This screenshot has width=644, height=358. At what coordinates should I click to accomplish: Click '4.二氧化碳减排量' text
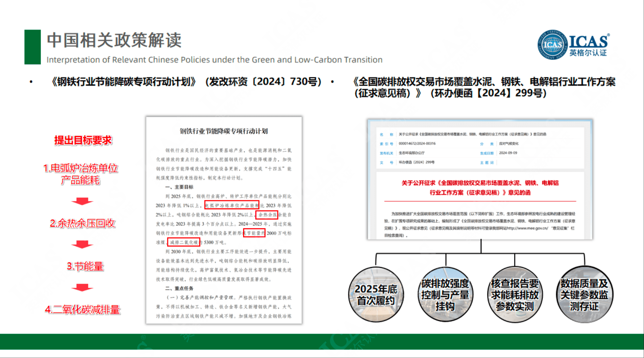[x=82, y=310]
